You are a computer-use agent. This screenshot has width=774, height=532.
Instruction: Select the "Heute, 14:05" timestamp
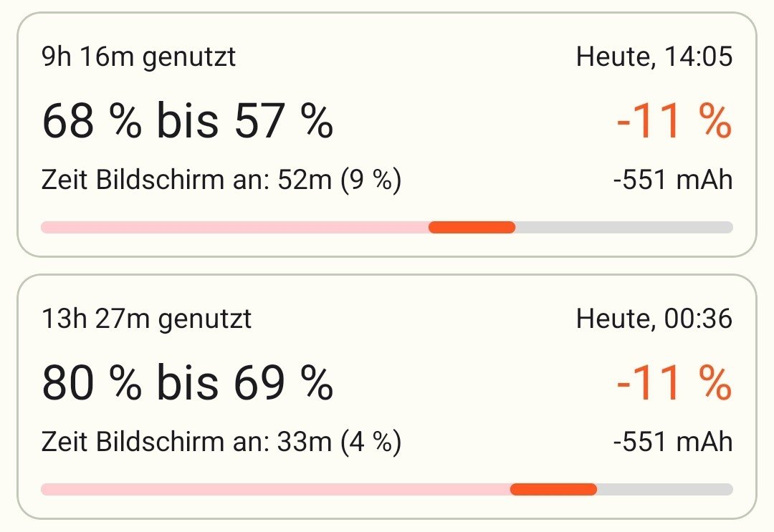click(654, 57)
